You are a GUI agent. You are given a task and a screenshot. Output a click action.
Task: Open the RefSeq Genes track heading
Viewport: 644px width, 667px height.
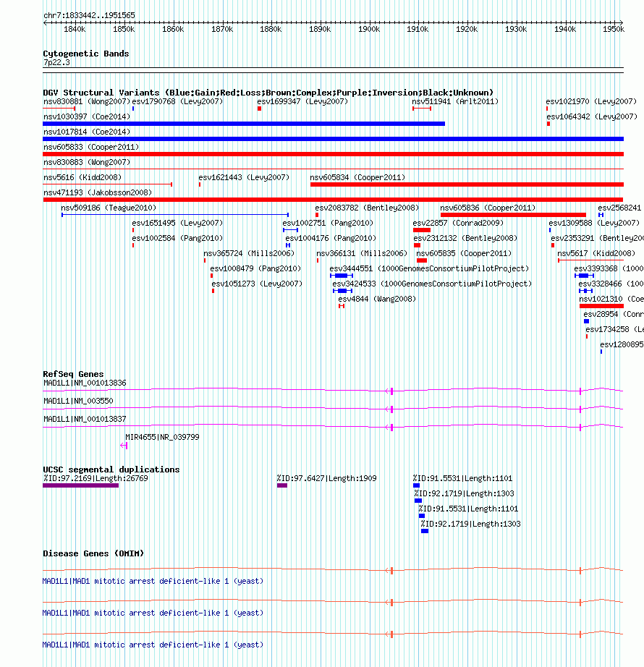73,374
